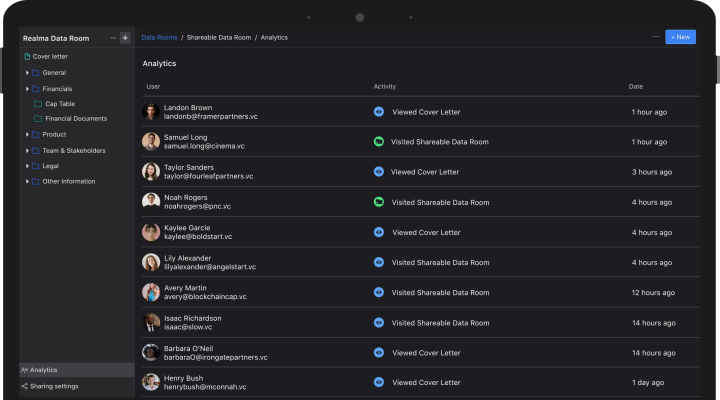Click the Cover letter document icon
This screenshot has width=720, height=400.
[x=27, y=57]
